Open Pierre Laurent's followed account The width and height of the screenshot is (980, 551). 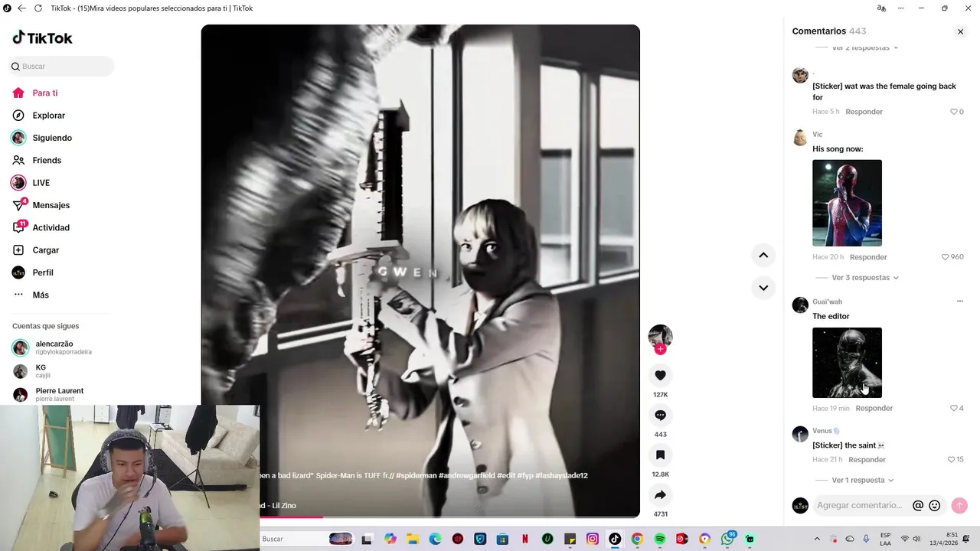click(47, 394)
